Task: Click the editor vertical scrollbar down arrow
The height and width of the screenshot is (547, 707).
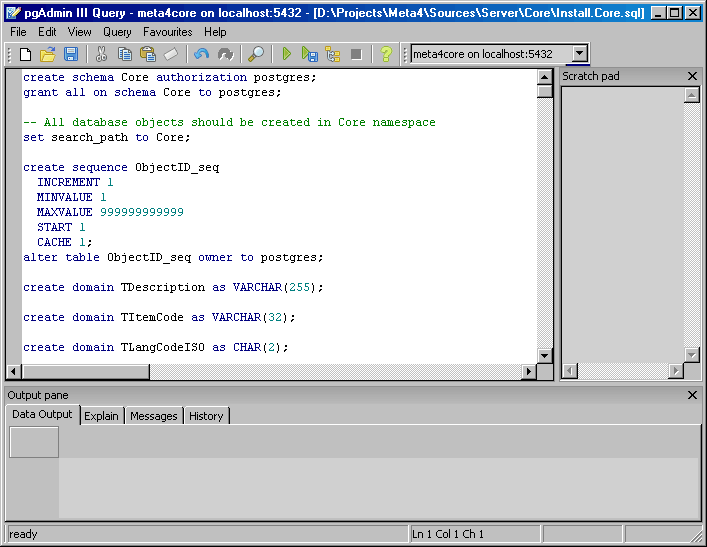Action: [545, 355]
